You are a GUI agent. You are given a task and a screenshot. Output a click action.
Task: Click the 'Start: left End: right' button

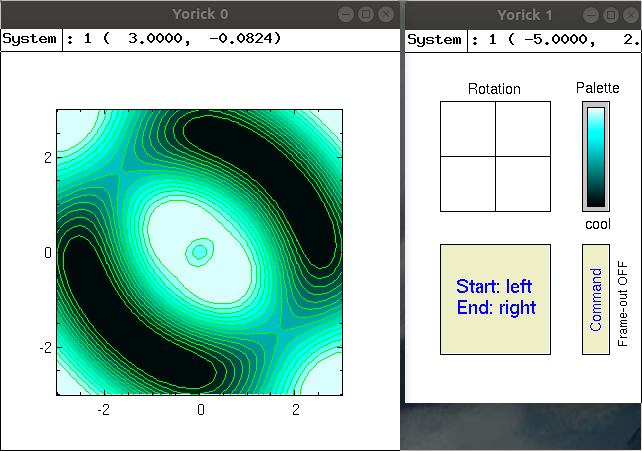point(495,299)
